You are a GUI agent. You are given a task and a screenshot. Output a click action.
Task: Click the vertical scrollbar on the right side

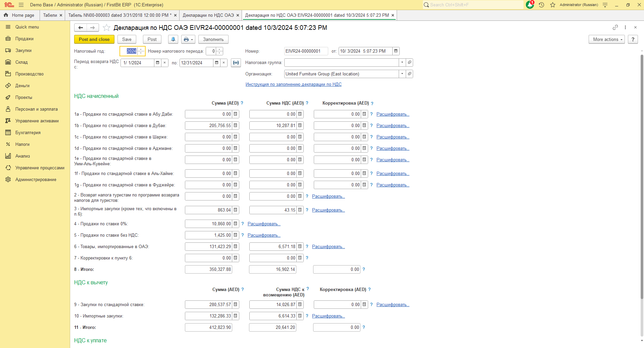pyautogui.click(x=642, y=194)
